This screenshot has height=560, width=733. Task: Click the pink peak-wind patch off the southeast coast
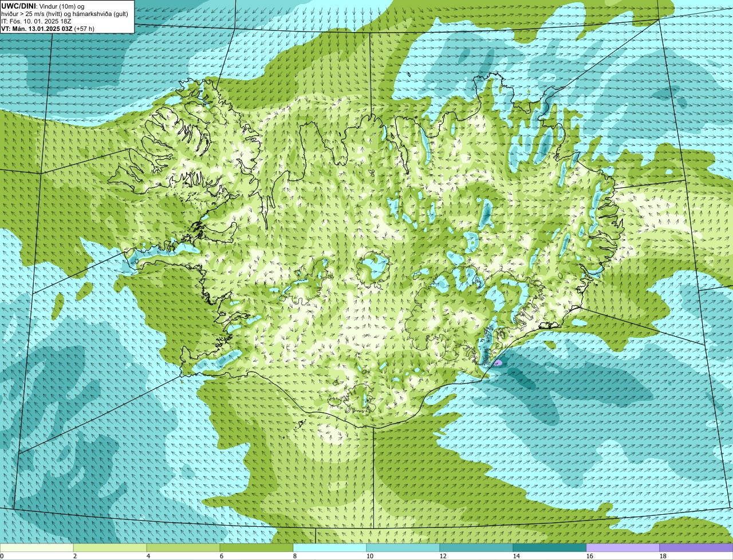498,362
